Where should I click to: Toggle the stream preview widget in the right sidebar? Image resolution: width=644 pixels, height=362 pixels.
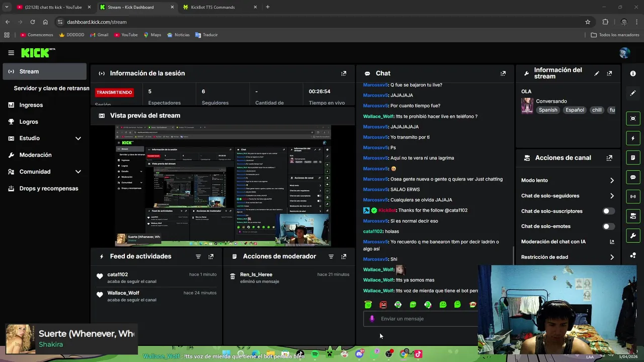633,119
